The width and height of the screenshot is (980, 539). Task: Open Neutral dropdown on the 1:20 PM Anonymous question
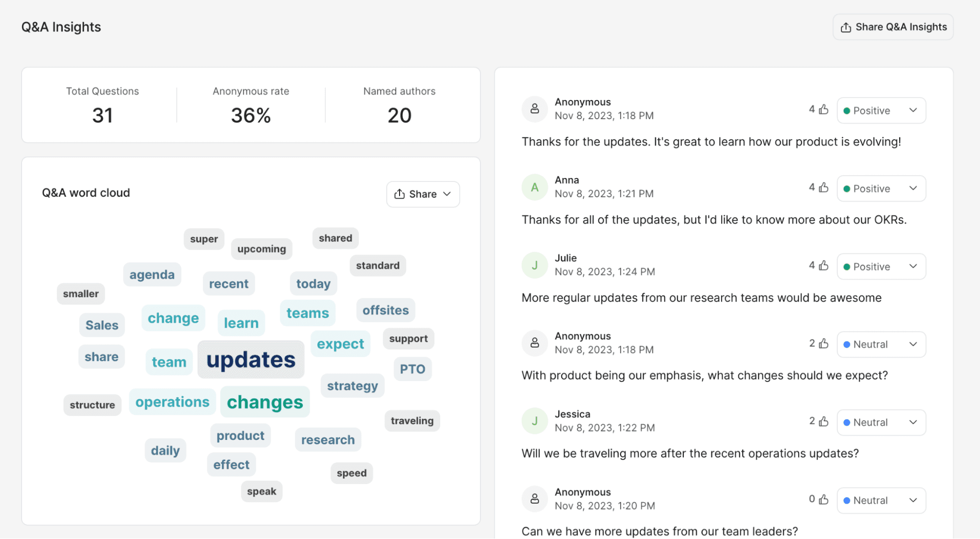(x=881, y=500)
